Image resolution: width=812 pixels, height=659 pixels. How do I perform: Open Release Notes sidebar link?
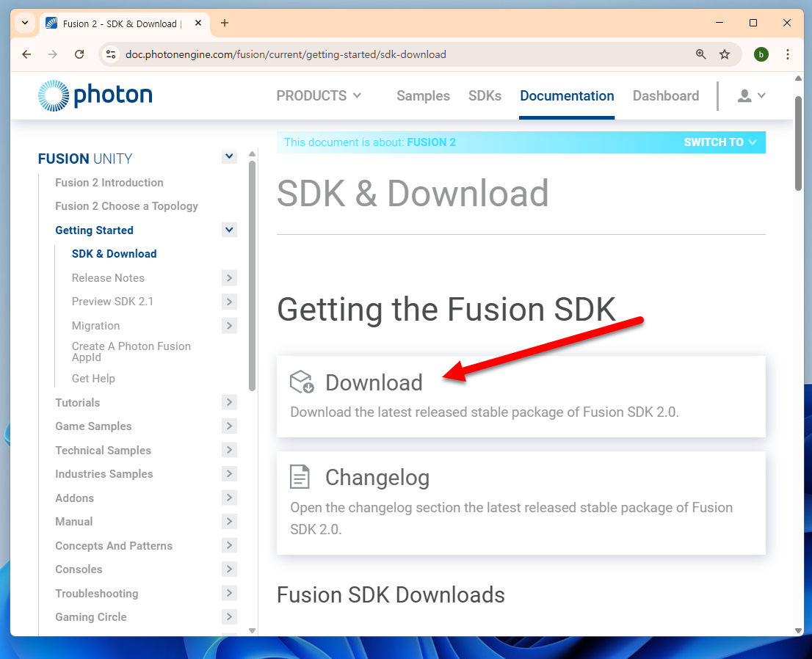(x=108, y=278)
